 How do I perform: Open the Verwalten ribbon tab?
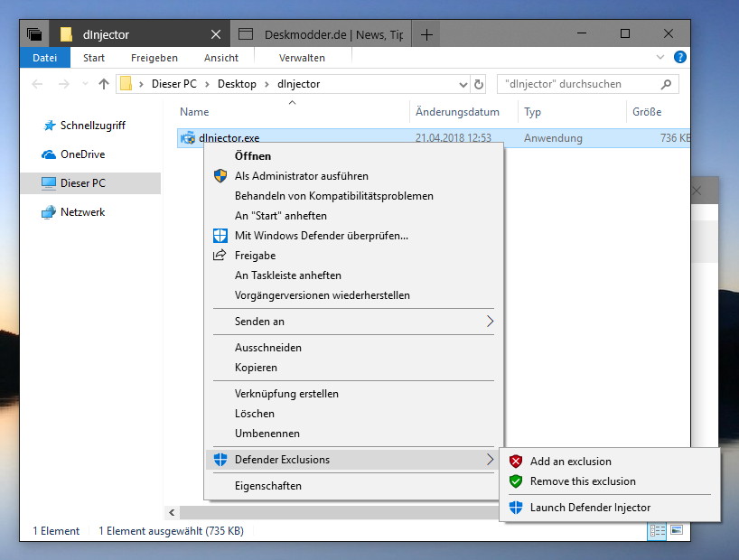[302, 58]
